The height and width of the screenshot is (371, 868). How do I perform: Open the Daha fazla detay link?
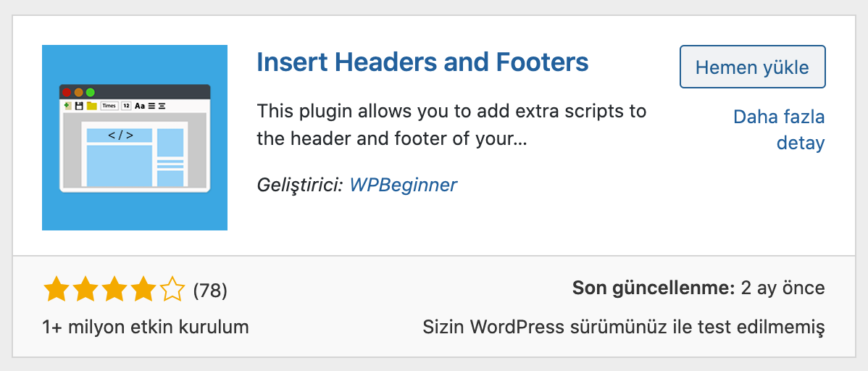coord(779,130)
